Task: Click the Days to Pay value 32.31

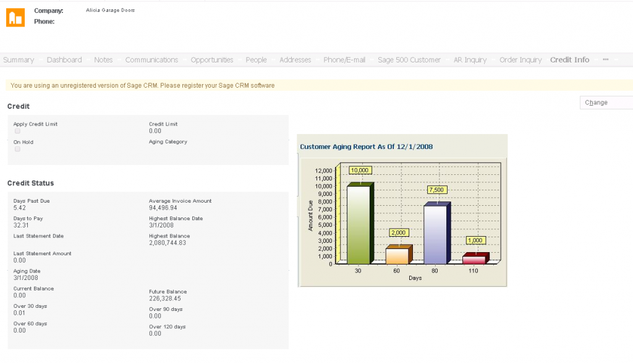Action: [21, 225]
